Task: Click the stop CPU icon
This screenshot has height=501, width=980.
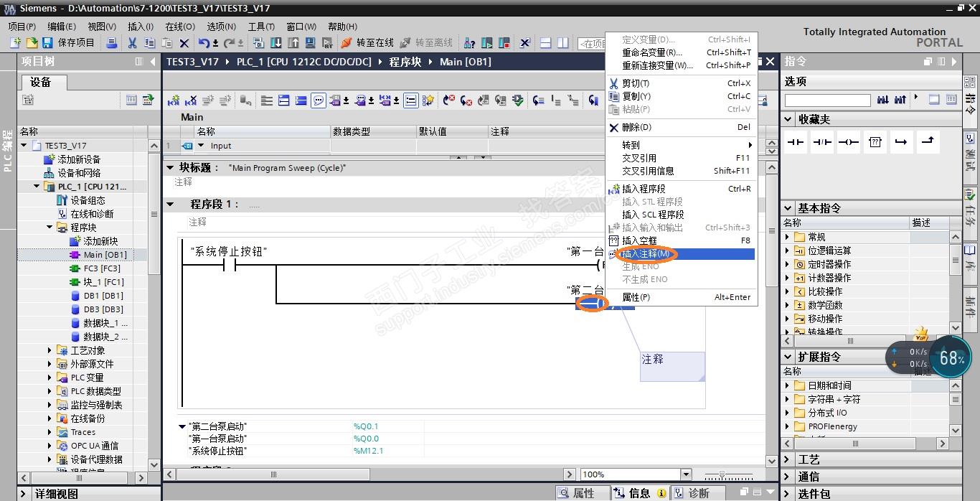Action: point(504,43)
